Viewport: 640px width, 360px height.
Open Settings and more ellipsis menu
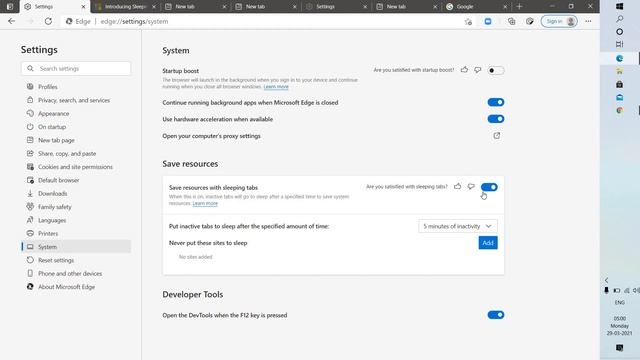coord(588,21)
